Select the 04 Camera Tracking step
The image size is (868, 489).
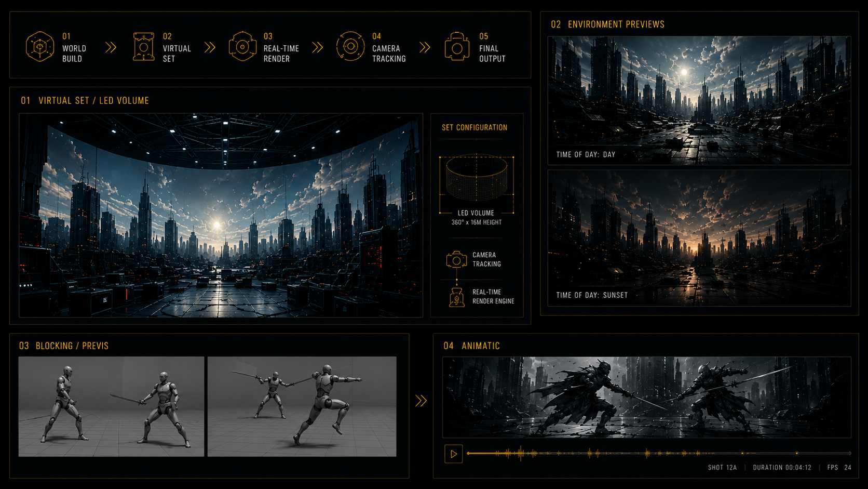(371, 47)
